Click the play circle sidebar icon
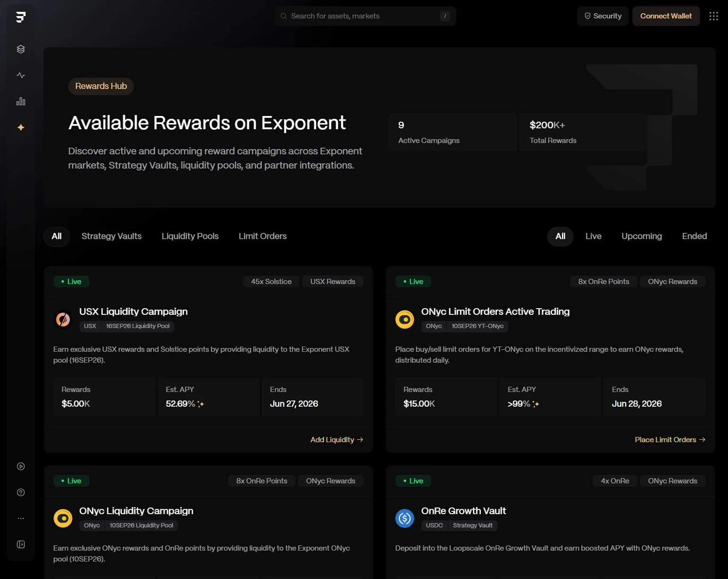Image resolution: width=728 pixels, height=579 pixels. point(21,466)
